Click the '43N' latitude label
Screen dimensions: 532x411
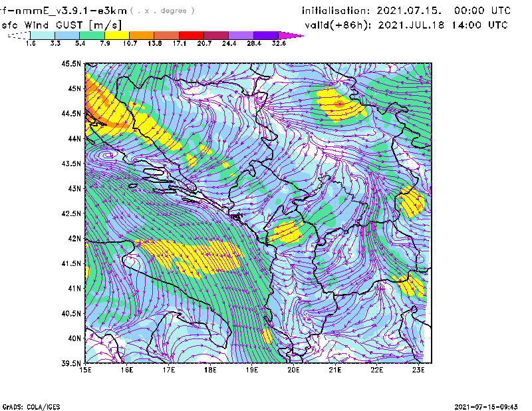(74, 188)
